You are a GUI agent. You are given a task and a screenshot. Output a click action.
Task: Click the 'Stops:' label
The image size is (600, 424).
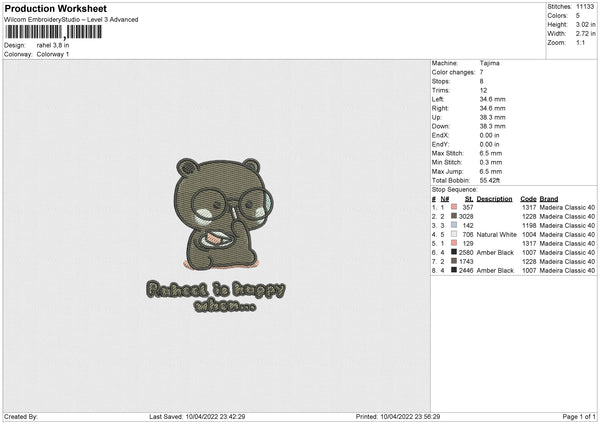pos(441,81)
